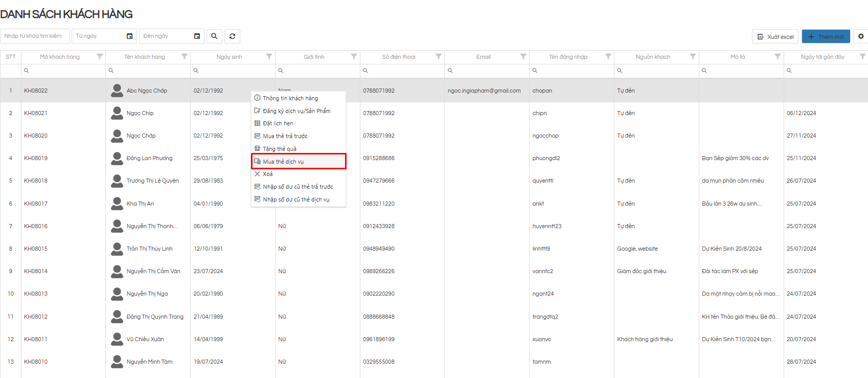Open filter on Nguồn khách column
868x378 pixels.
tap(693, 57)
